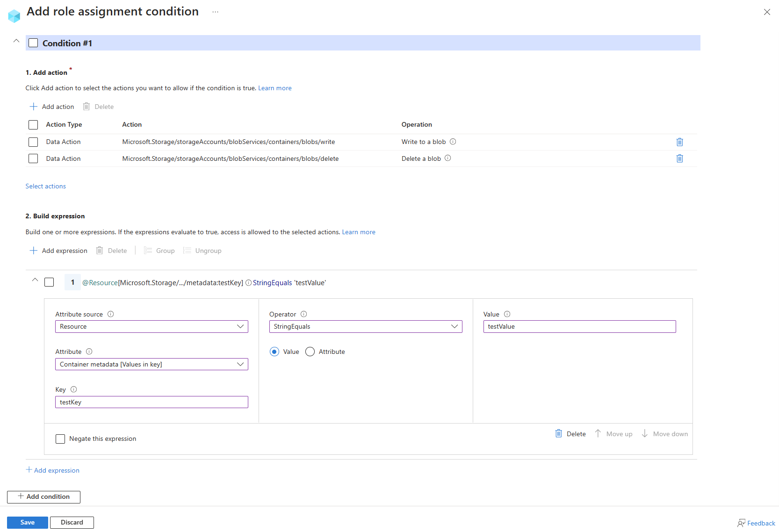
Task: Open Feedback via the icon at bottom right
Action: point(741,523)
